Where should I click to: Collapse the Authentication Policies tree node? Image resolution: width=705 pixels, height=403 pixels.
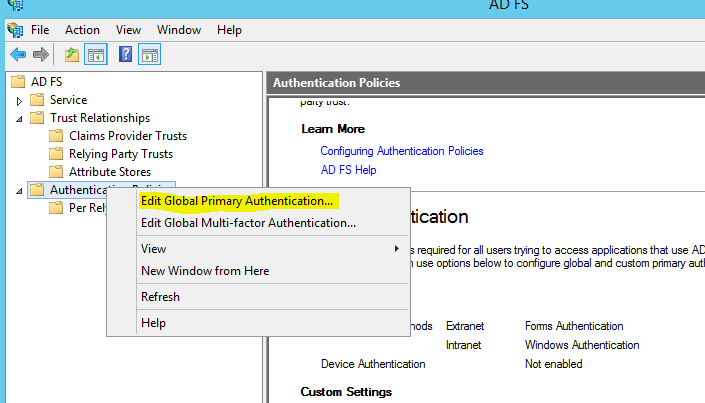[x=19, y=191]
